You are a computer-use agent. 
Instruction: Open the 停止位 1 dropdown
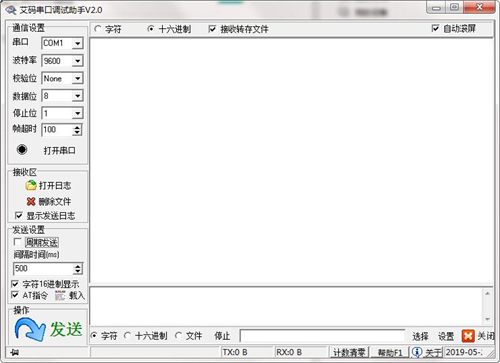tap(77, 113)
